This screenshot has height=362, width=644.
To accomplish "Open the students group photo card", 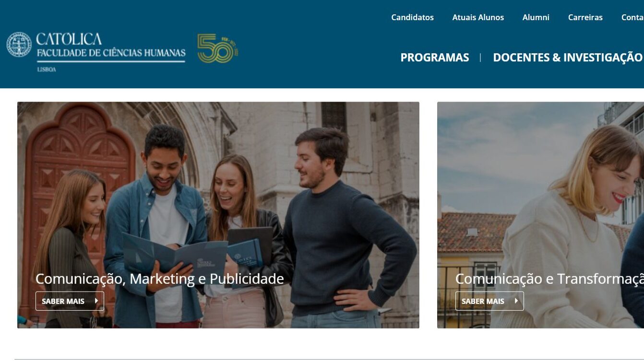I will click(x=218, y=215).
